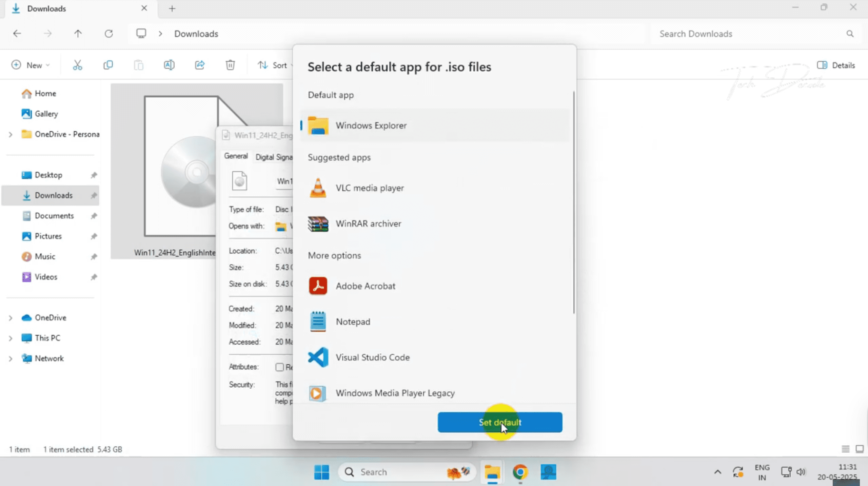
Task: Expand OneDrive - Personal tree node
Action: [11, 135]
